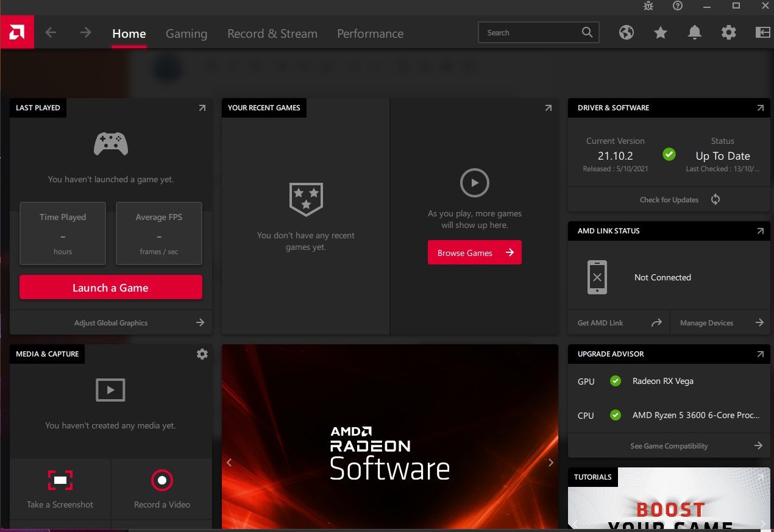Select the Time Played tile
Viewport: 774px width, 532px height.
[x=63, y=233]
